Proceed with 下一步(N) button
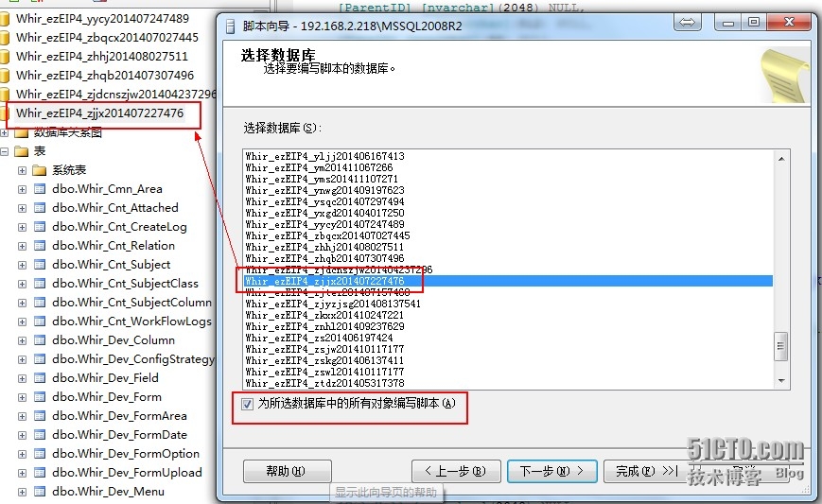Viewport: 822px width, 504px height. pos(552,471)
